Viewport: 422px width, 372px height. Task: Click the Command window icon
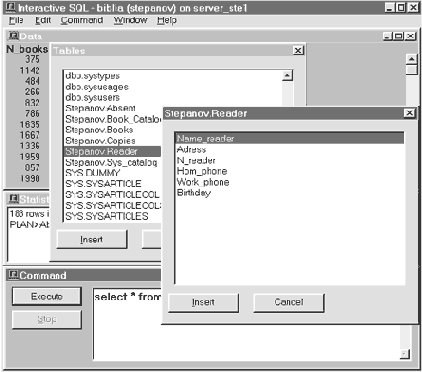click(x=13, y=275)
